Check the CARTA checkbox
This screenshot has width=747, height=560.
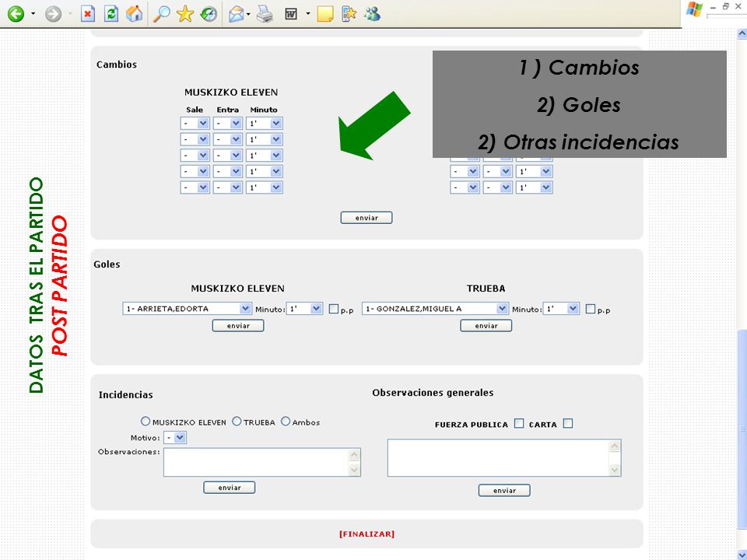[568, 423]
